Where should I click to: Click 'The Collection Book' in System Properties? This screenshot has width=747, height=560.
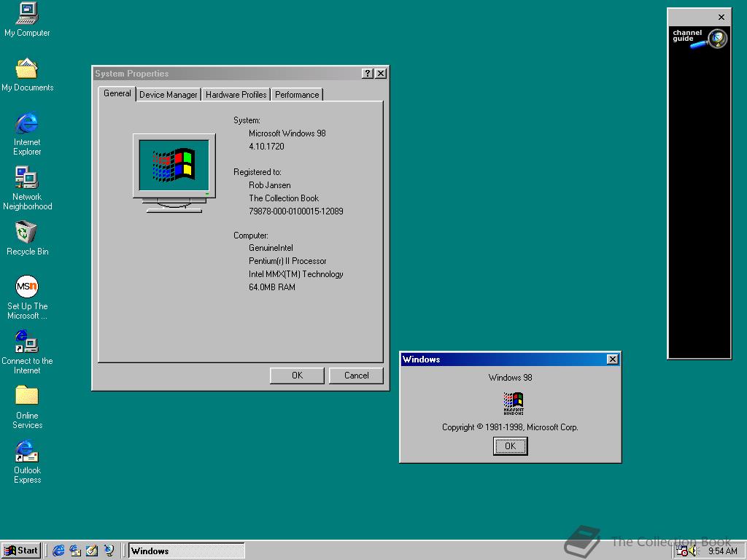(x=284, y=198)
